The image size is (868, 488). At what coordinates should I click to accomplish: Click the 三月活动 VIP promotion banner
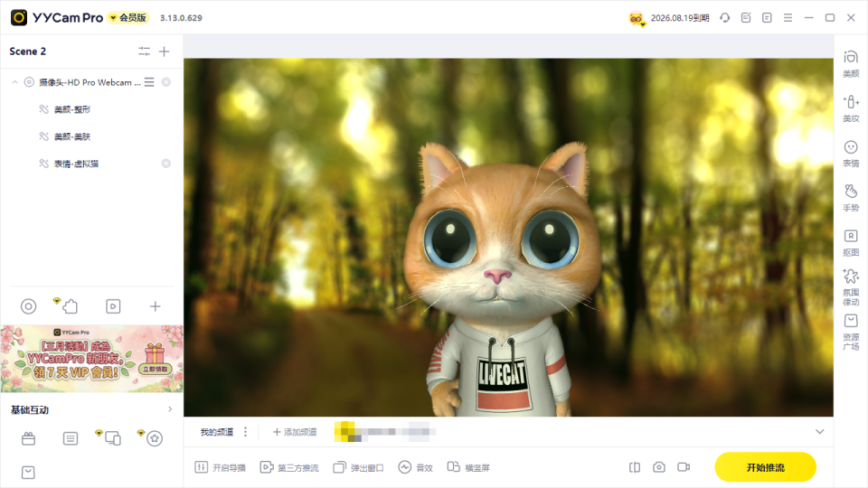pyautogui.click(x=92, y=359)
